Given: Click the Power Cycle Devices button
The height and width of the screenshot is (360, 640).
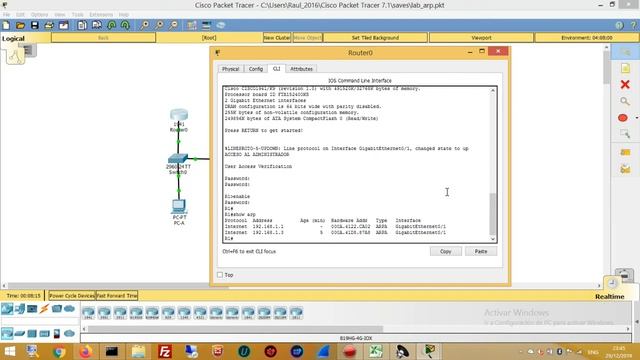Looking at the screenshot, I should pos(72,296).
